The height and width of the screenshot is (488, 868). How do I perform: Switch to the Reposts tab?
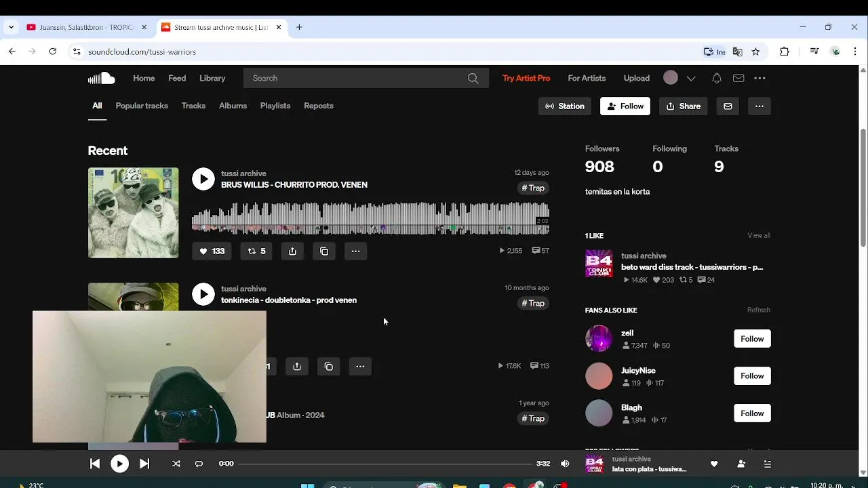tap(319, 106)
